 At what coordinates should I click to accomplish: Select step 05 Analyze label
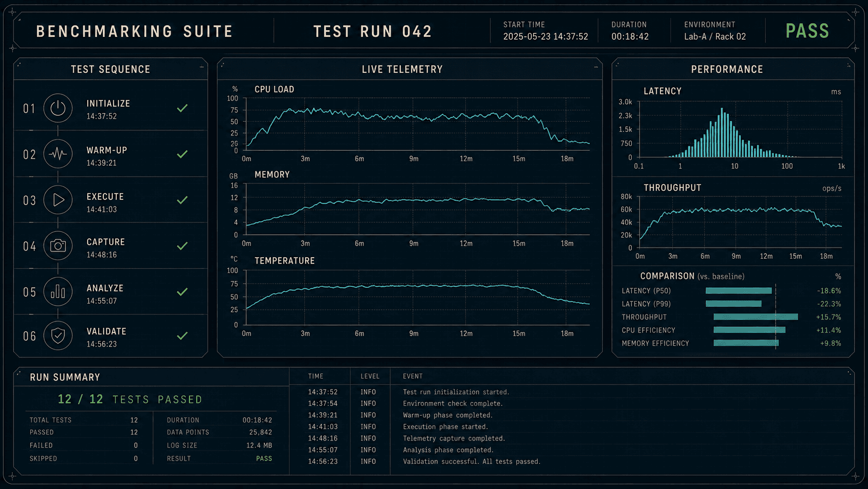[105, 288]
